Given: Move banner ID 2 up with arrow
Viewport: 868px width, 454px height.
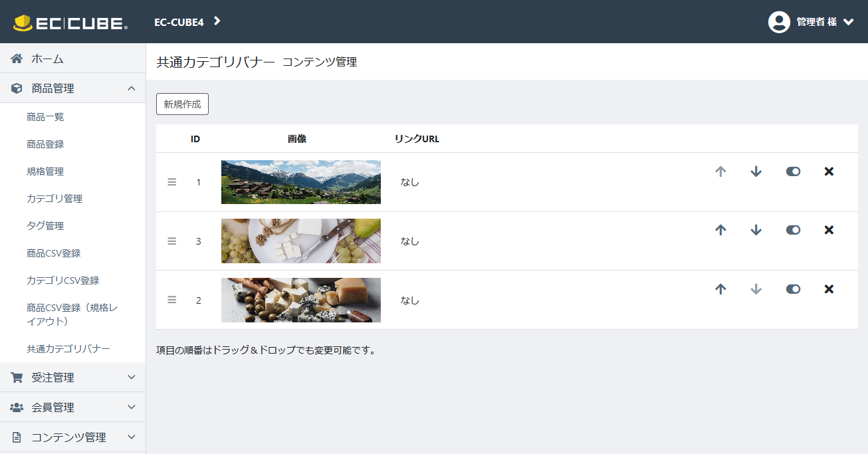Looking at the screenshot, I should pos(720,289).
